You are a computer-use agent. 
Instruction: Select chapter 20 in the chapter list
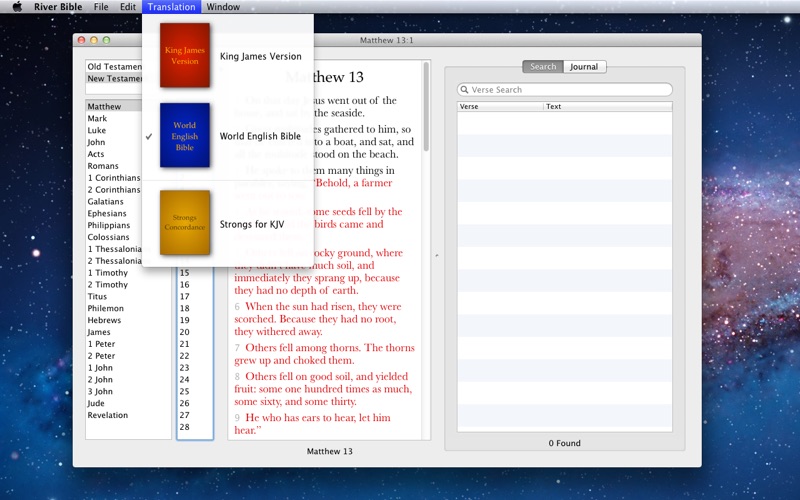click(x=185, y=332)
